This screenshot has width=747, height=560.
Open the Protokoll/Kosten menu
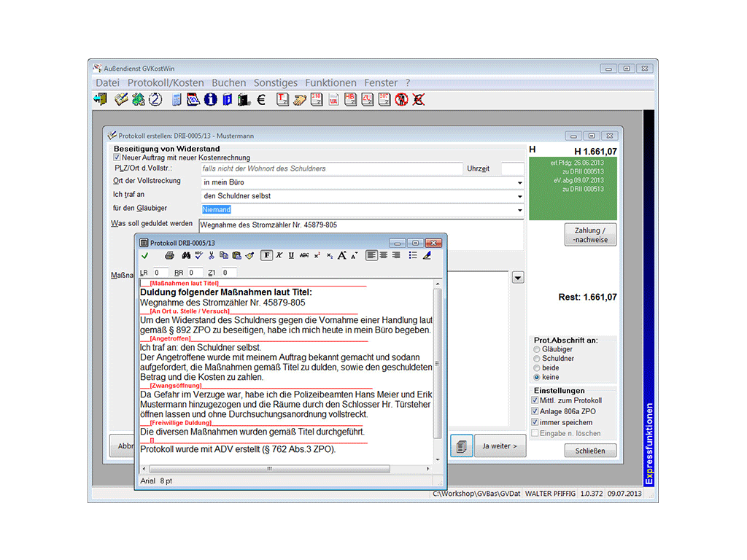(166, 83)
